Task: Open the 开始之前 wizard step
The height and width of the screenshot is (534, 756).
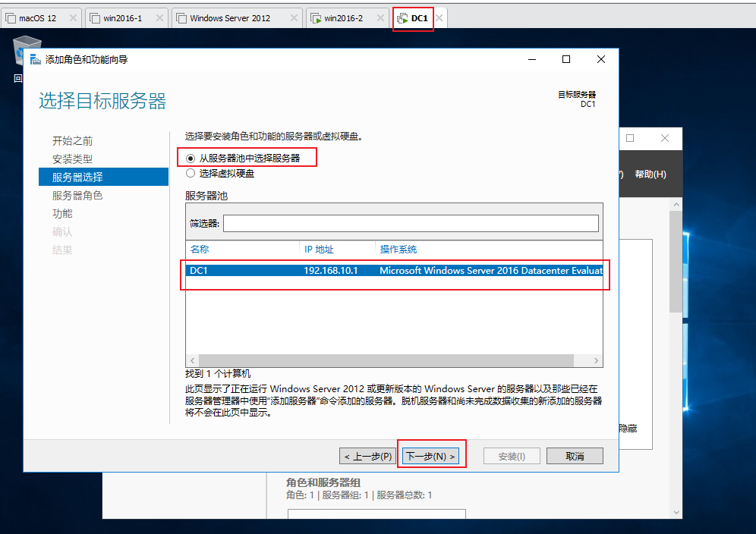Action: point(72,141)
